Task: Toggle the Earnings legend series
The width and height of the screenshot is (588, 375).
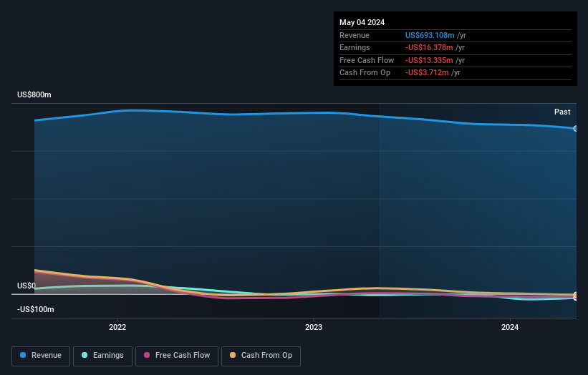Action: pos(102,356)
